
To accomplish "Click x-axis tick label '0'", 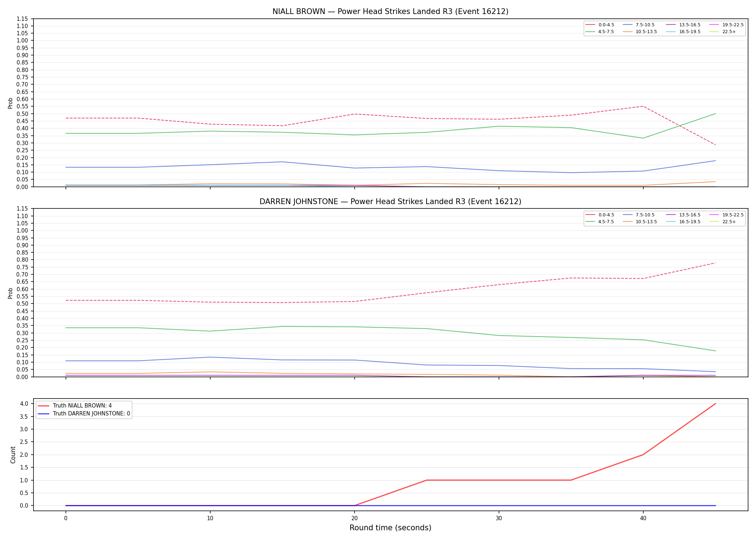I will click(x=66, y=518).
